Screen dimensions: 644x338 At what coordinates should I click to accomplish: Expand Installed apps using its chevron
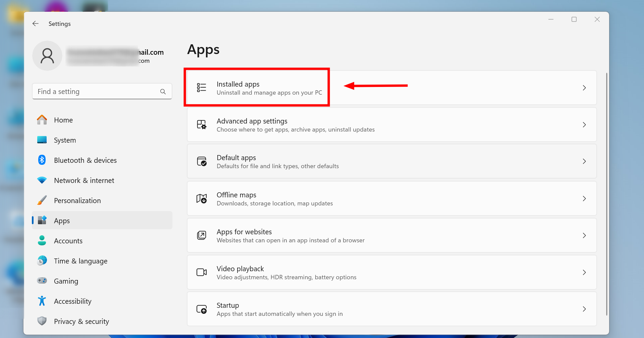(x=584, y=88)
